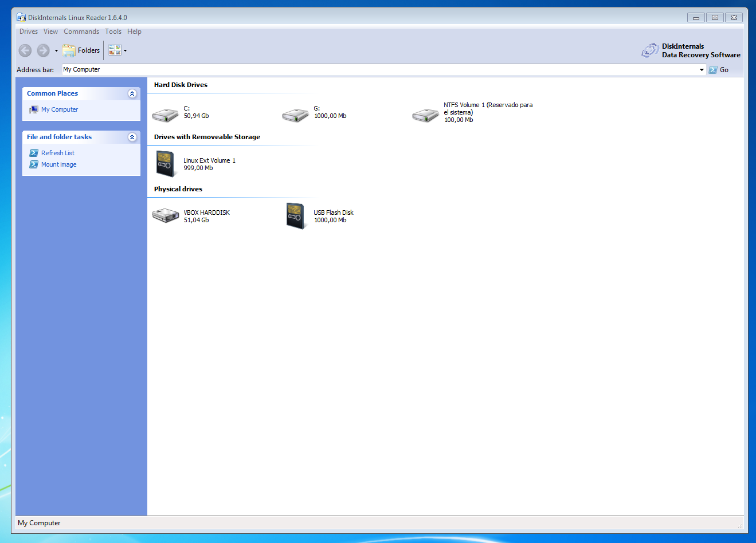Click the My Computer status bar text
Viewport: 756px width, 543px height.
[39, 523]
